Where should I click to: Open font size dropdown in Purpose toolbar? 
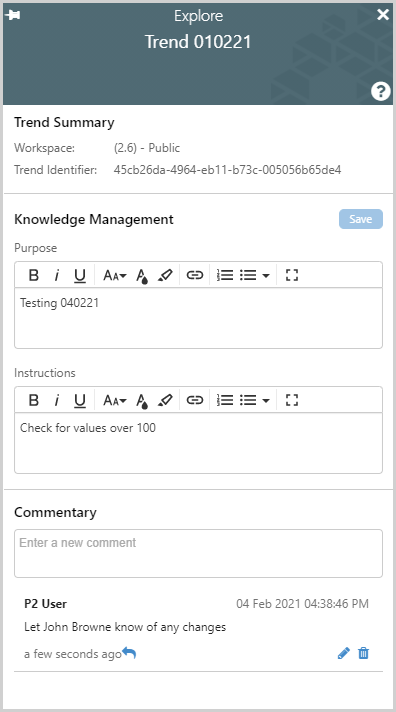pos(114,275)
